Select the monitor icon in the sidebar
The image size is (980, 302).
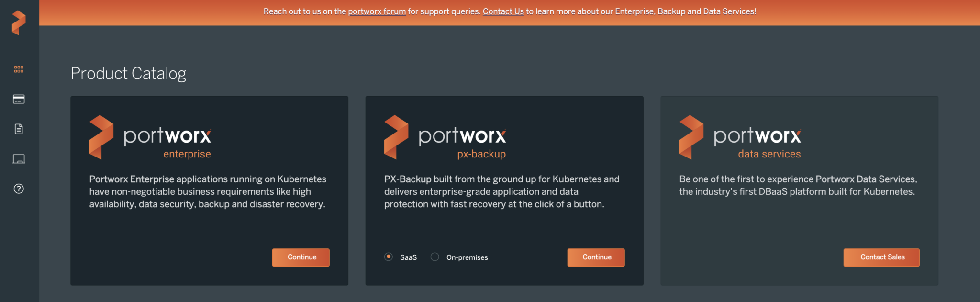19,159
